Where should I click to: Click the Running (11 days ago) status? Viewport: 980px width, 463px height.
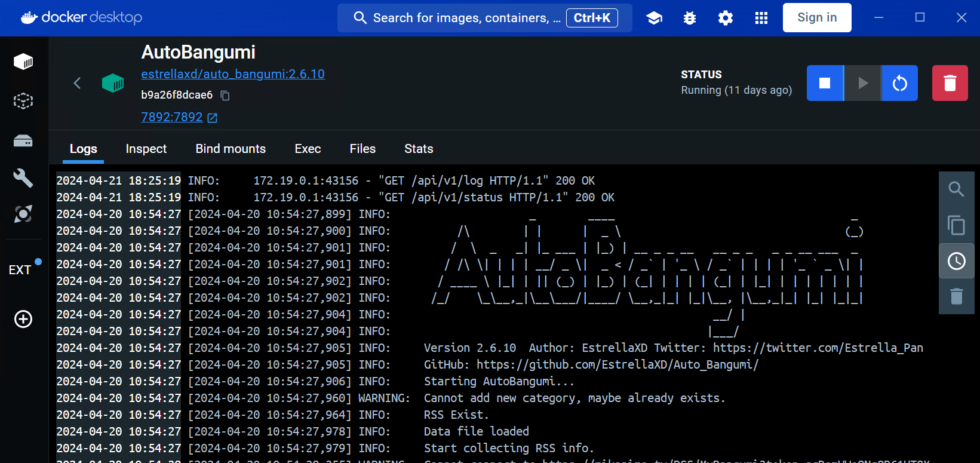point(736,90)
